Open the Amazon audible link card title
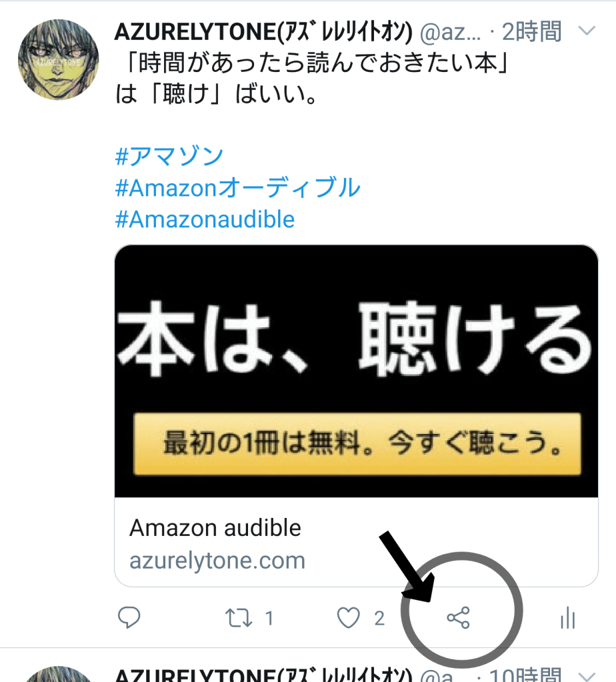 click(x=215, y=527)
